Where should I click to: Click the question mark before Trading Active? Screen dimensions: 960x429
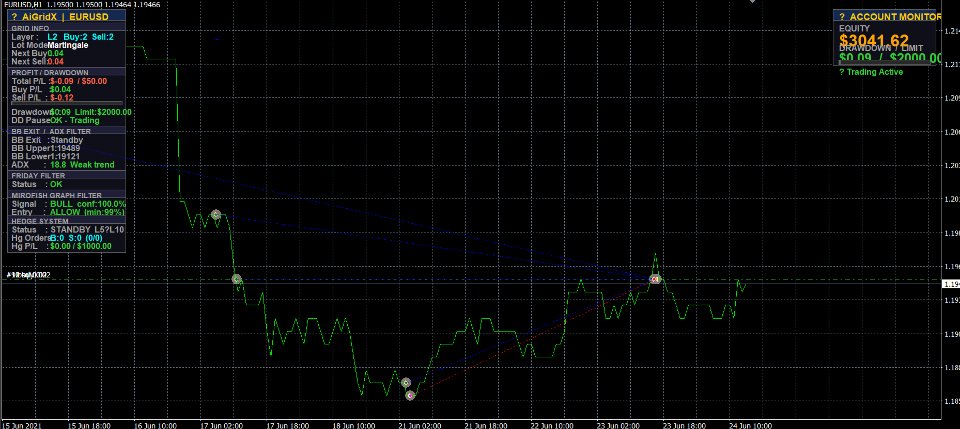(842, 72)
